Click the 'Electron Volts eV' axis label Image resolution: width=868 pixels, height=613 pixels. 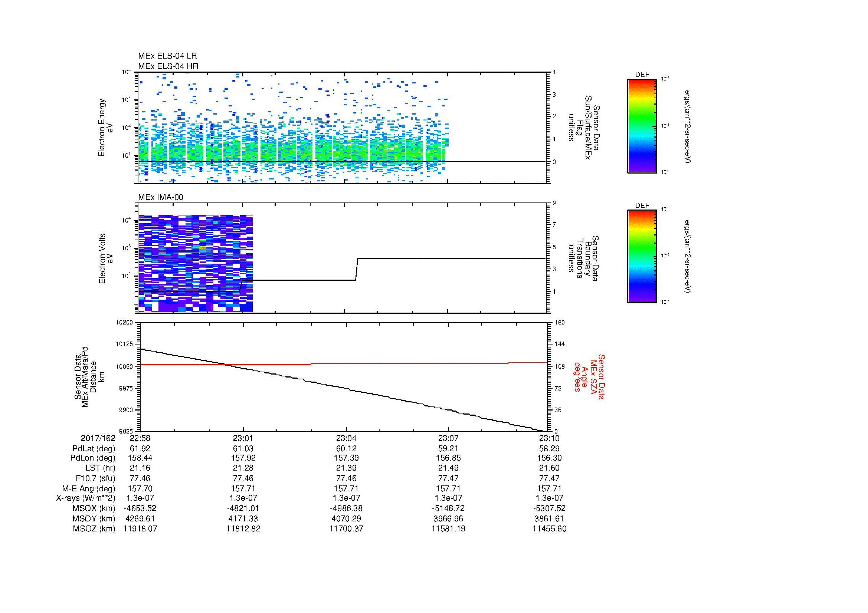(x=105, y=258)
